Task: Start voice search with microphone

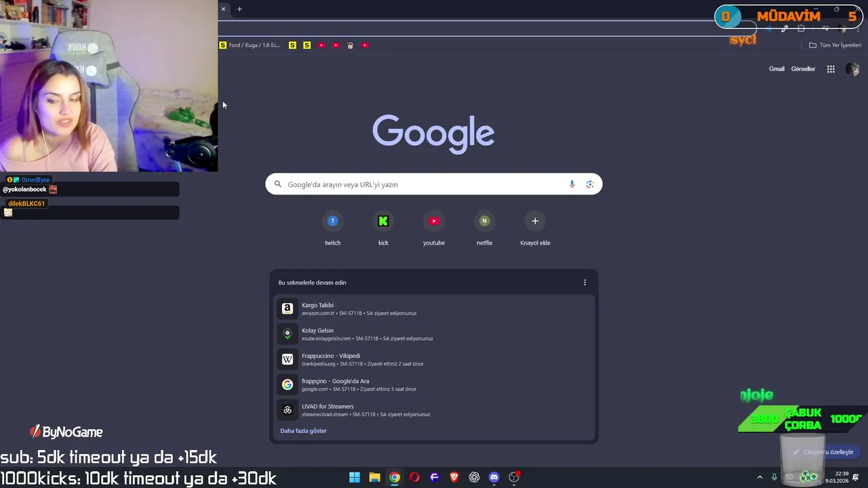Action: pyautogui.click(x=572, y=184)
